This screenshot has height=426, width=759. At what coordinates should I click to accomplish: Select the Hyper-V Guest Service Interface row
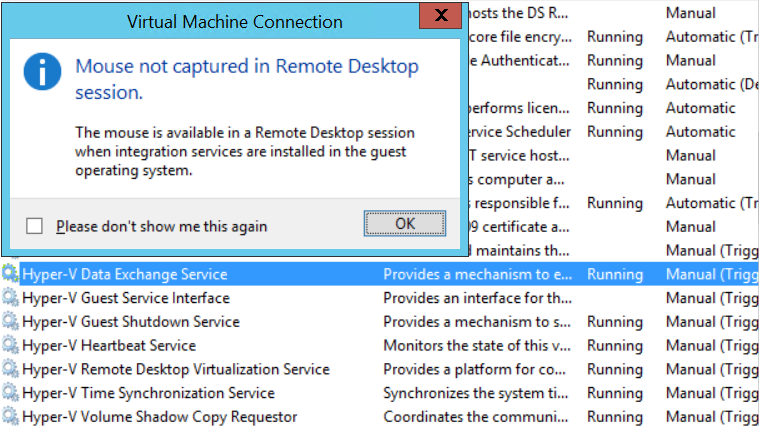pyautogui.click(x=126, y=298)
